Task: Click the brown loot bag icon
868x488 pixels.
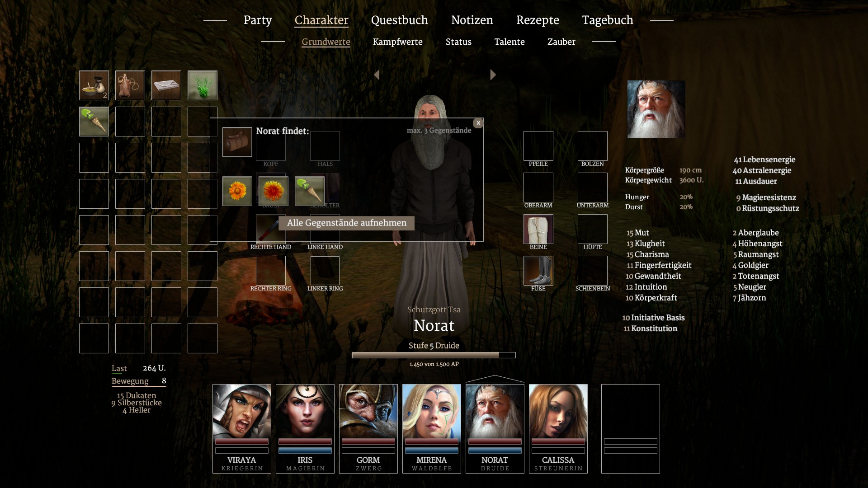Action: click(237, 142)
